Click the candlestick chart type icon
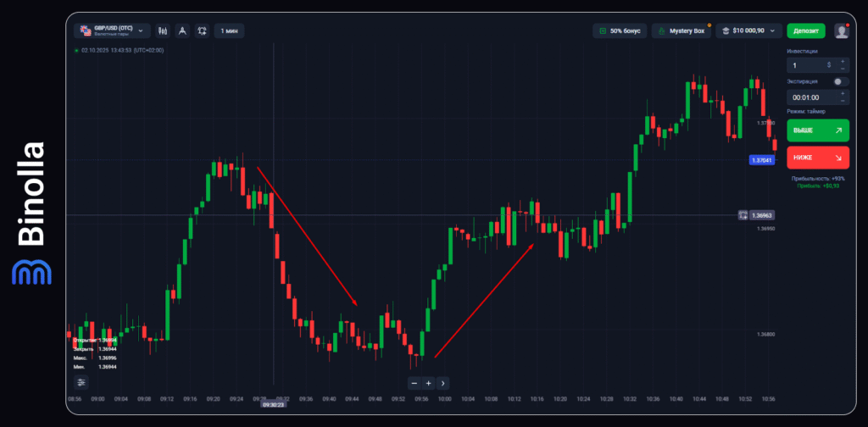Viewport: 868px width, 427px height. click(x=163, y=30)
